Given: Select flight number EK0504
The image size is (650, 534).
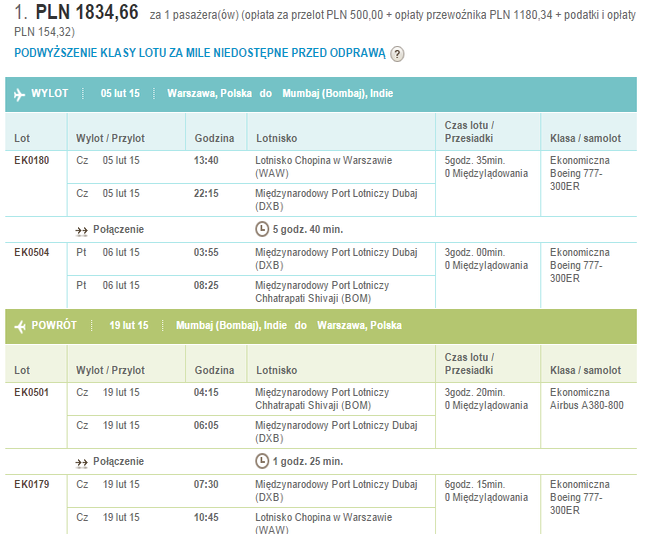Looking at the screenshot, I should tap(32, 252).
